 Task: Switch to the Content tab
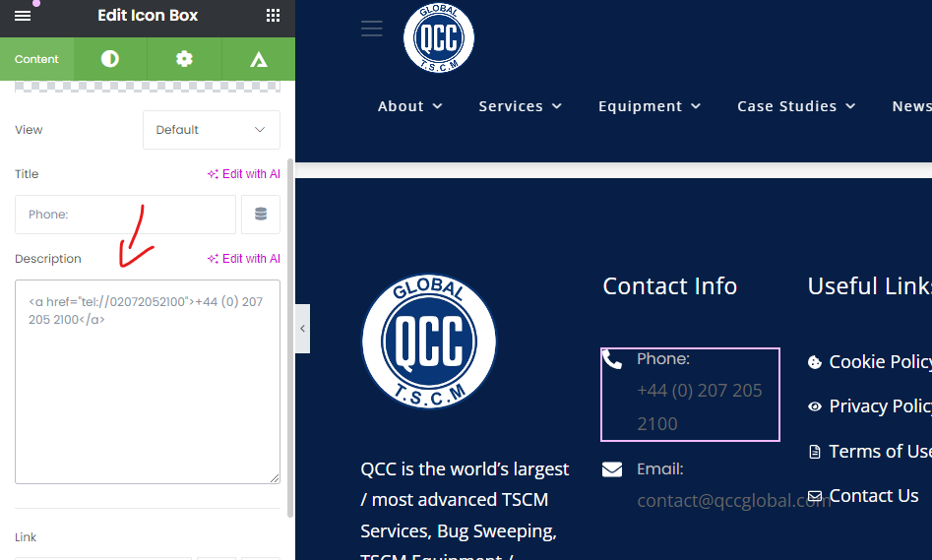[36, 59]
